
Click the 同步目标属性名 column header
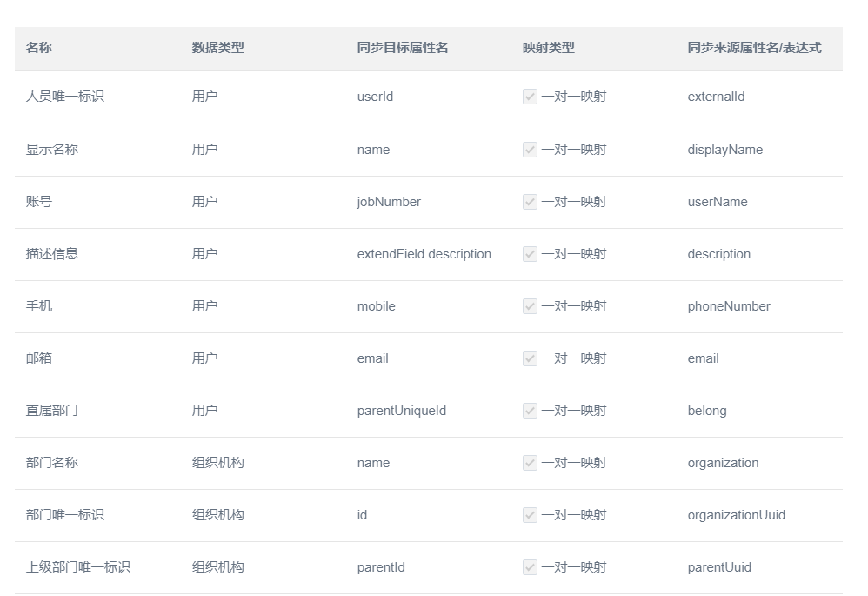(402, 48)
